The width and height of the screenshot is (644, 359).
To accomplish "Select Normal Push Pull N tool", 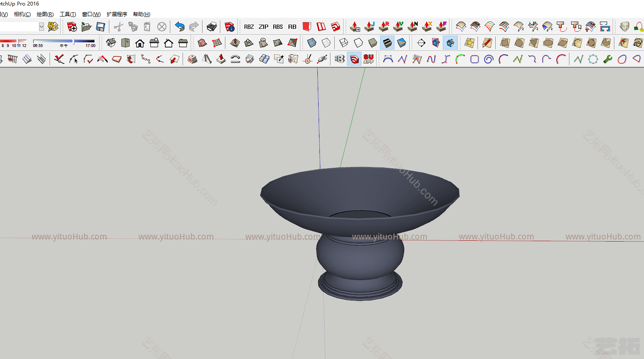I will pyautogui.click(x=413, y=27).
